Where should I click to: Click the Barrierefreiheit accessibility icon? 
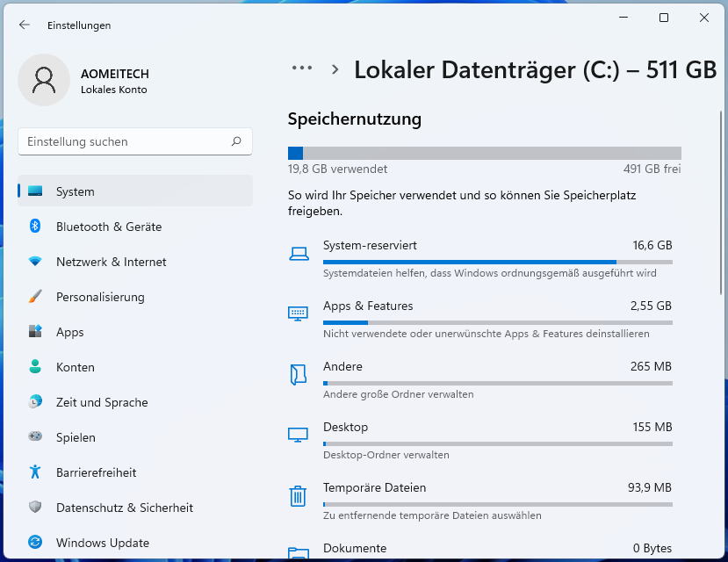pos(35,472)
